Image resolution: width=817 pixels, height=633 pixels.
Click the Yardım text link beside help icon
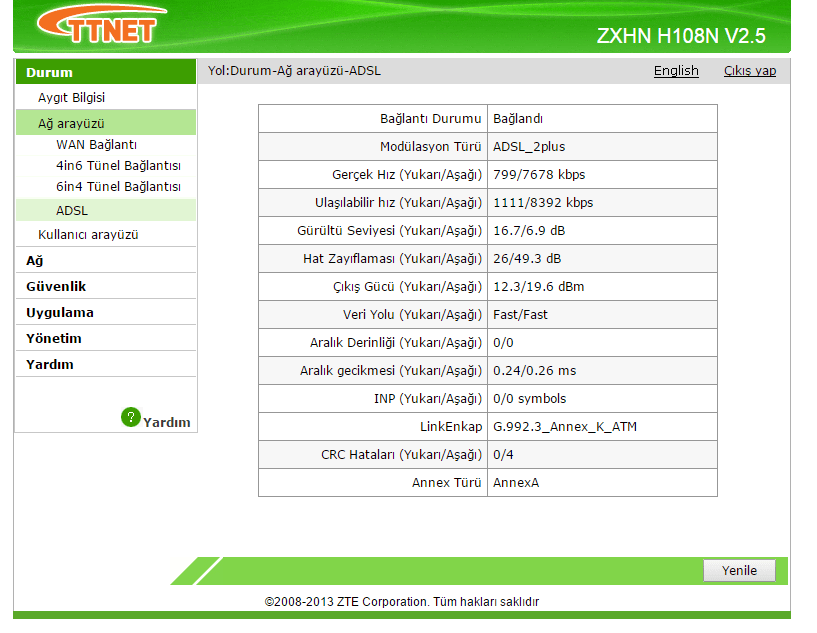pyautogui.click(x=167, y=423)
